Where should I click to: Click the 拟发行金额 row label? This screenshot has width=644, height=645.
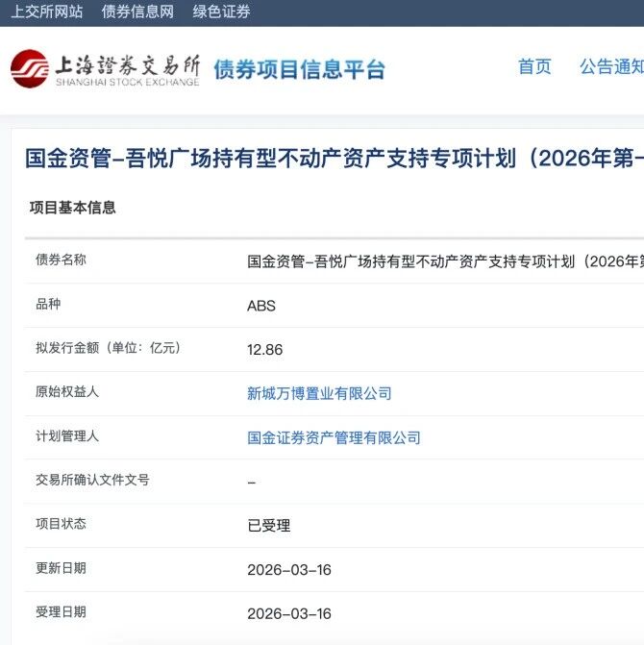(x=108, y=348)
